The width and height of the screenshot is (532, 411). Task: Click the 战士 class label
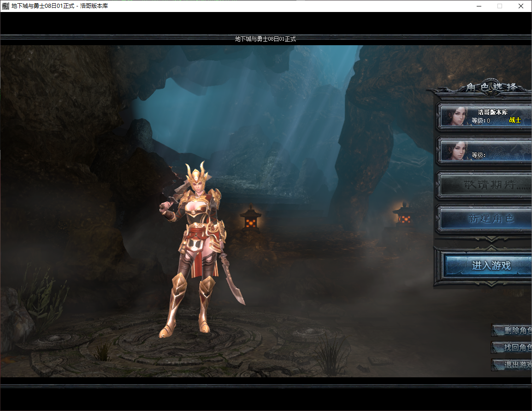click(x=515, y=120)
